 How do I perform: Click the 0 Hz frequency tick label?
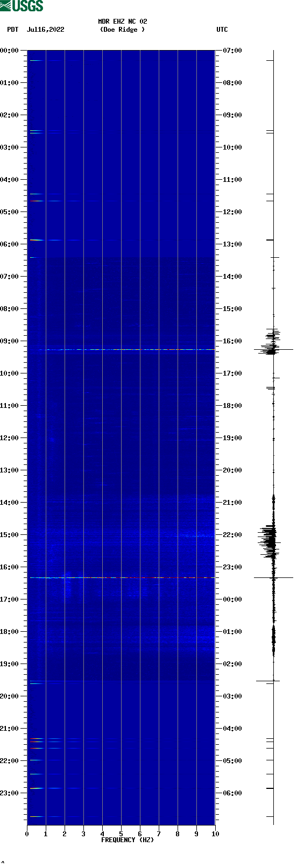[x=27, y=834]
